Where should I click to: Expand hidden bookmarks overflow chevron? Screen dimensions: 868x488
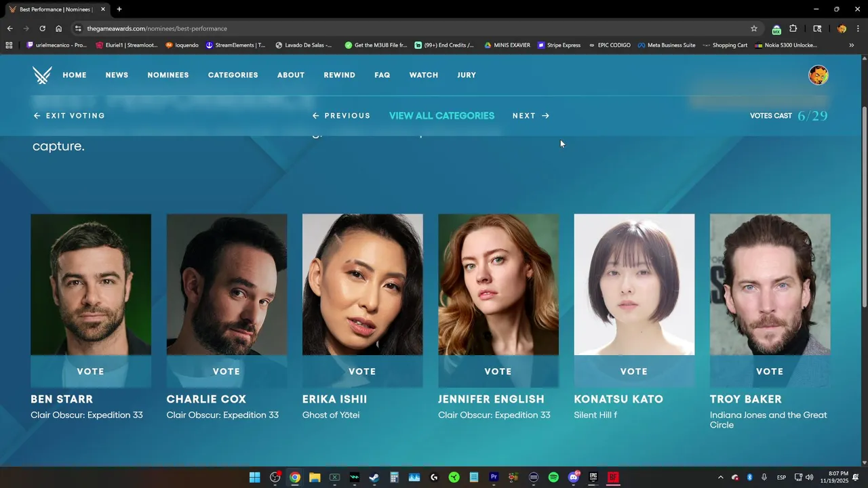[x=852, y=45]
